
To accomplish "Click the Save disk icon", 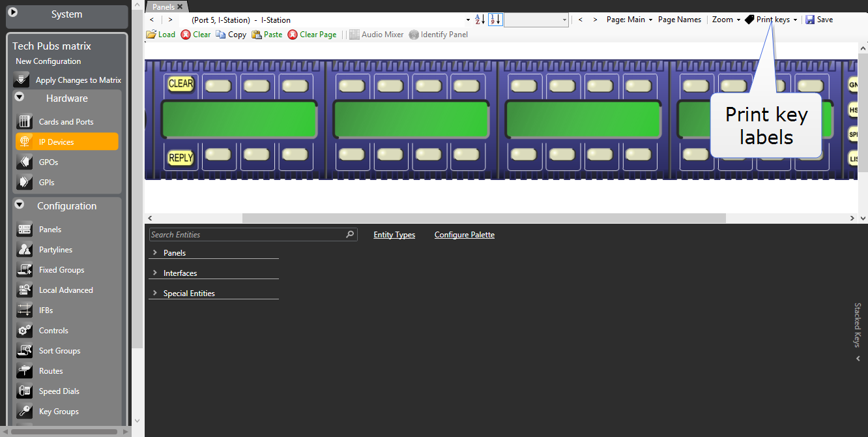I will coord(809,20).
